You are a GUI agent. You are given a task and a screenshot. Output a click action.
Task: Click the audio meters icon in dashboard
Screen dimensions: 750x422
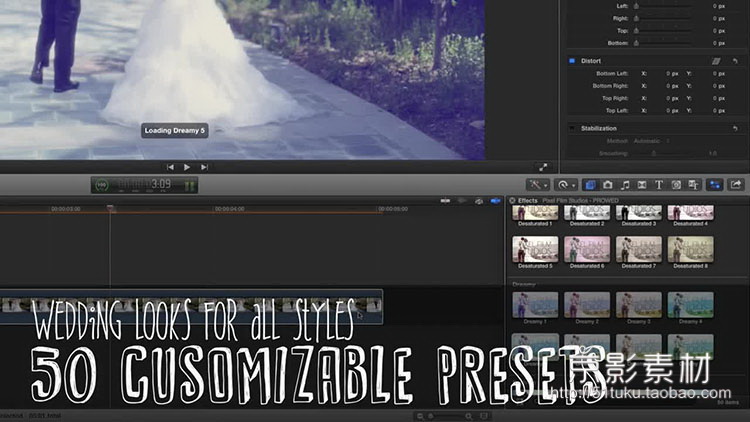pos(189,185)
